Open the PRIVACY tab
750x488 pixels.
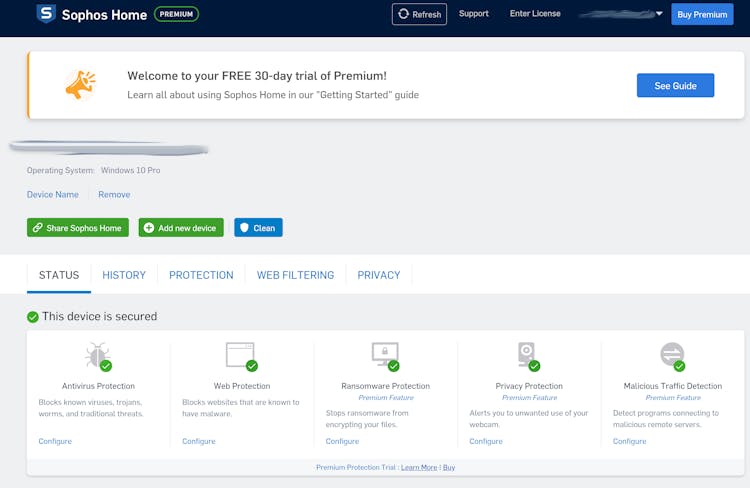[378, 275]
